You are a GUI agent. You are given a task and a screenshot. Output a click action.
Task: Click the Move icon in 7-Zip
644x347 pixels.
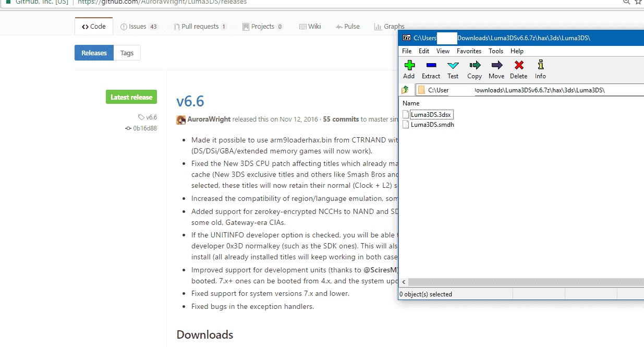pos(496,65)
